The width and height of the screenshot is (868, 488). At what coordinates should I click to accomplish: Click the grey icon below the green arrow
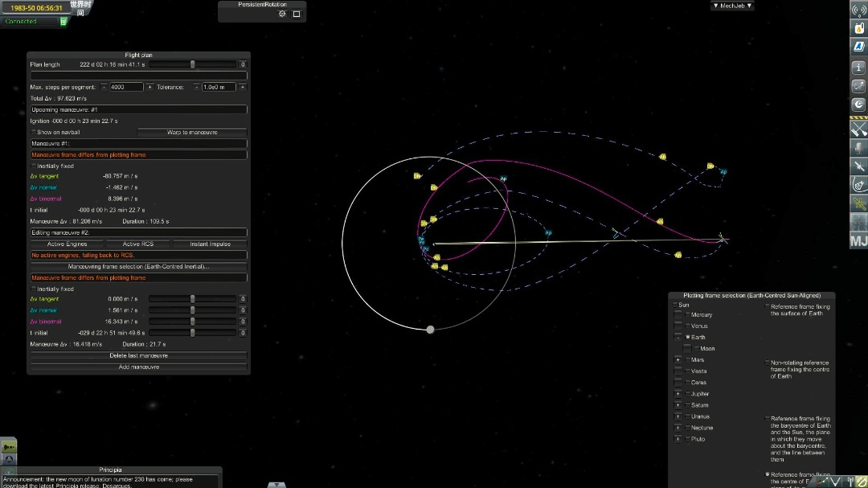click(x=9, y=460)
